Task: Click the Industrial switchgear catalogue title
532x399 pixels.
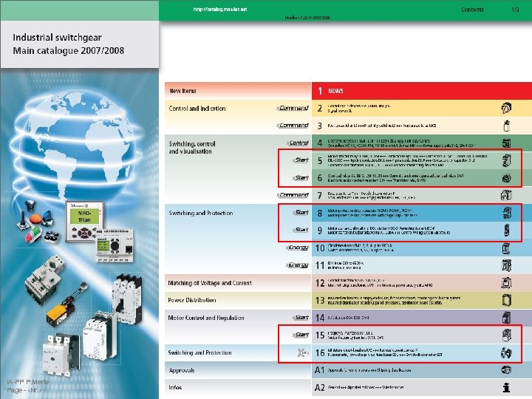Action: coord(69,44)
